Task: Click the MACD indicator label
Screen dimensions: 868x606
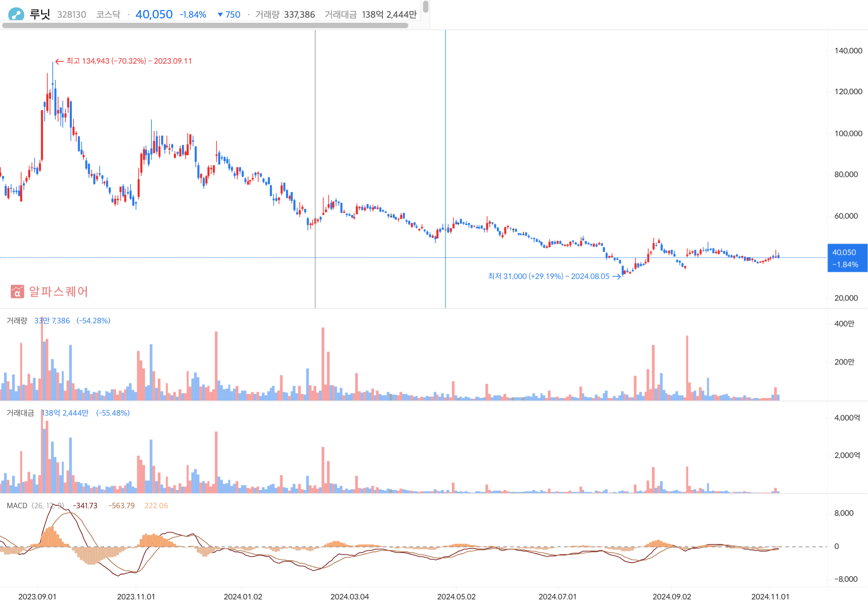Action: click(17, 506)
